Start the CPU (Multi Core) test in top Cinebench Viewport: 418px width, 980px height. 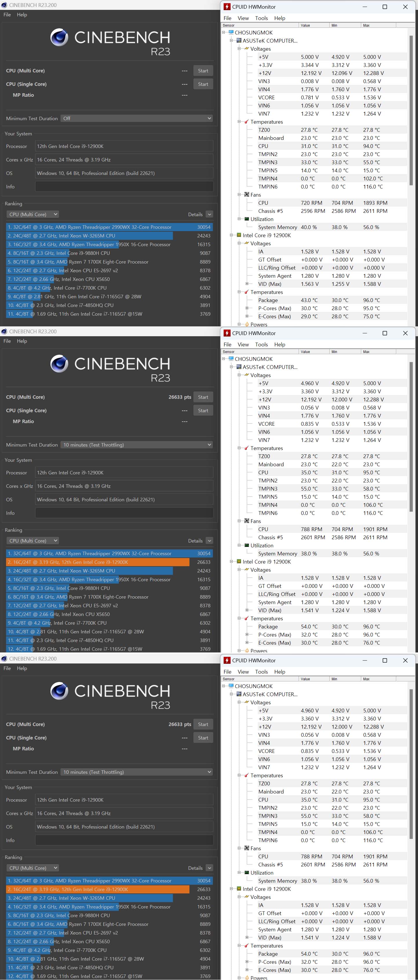[203, 70]
